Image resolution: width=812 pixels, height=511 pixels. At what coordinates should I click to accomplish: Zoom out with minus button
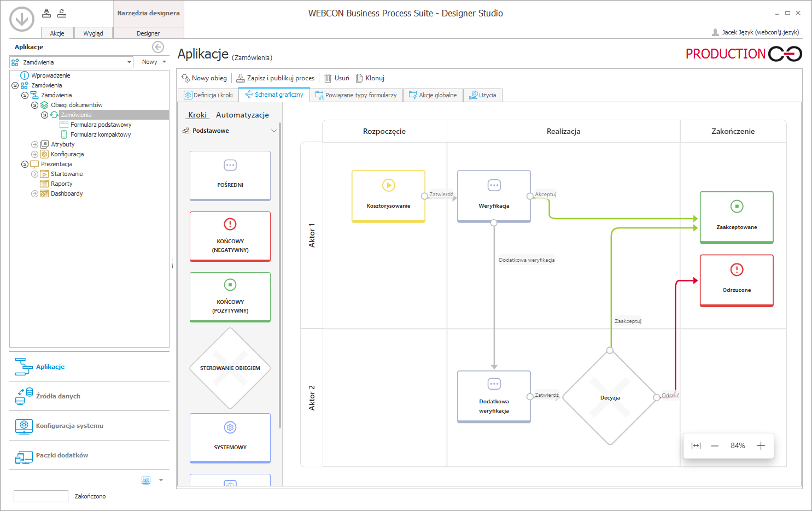pyautogui.click(x=715, y=446)
